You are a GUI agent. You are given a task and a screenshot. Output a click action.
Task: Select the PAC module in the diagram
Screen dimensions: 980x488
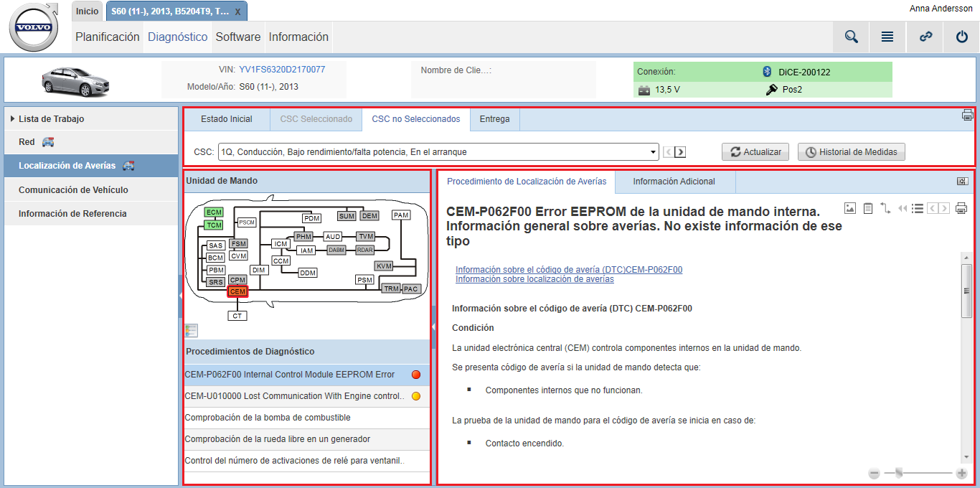410,288
